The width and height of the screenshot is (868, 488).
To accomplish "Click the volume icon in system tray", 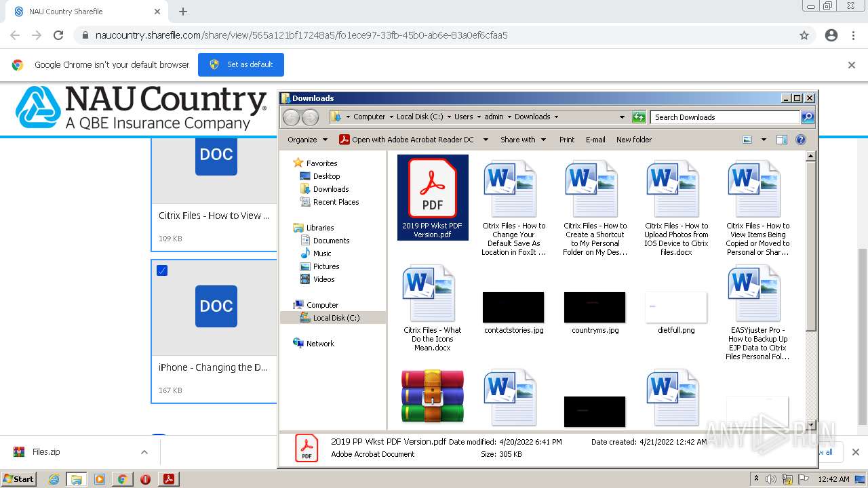I will point(771,479).
